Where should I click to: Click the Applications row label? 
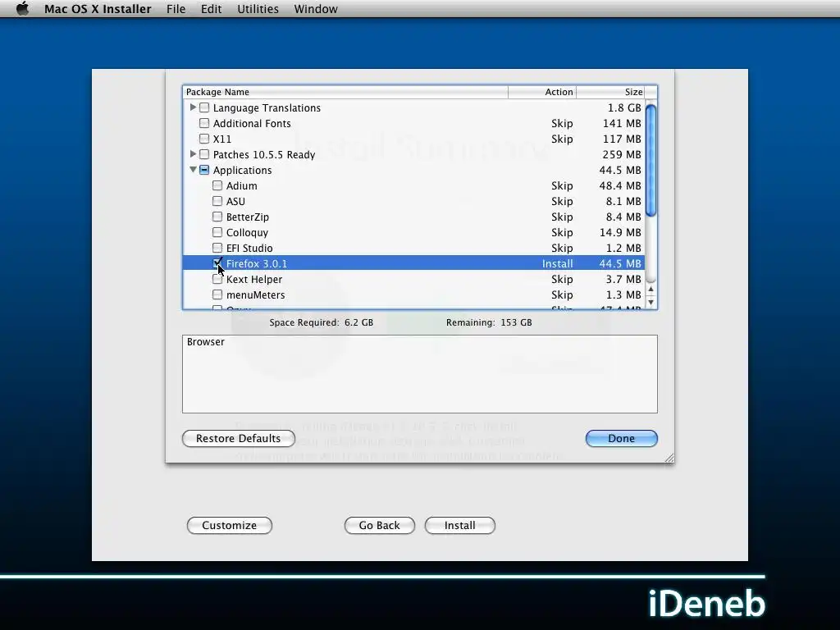point(242,170)
